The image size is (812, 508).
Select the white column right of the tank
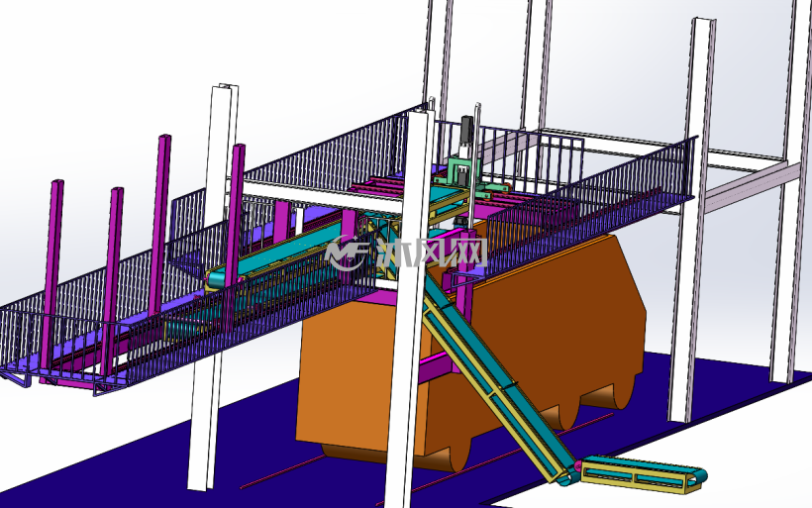692,220
